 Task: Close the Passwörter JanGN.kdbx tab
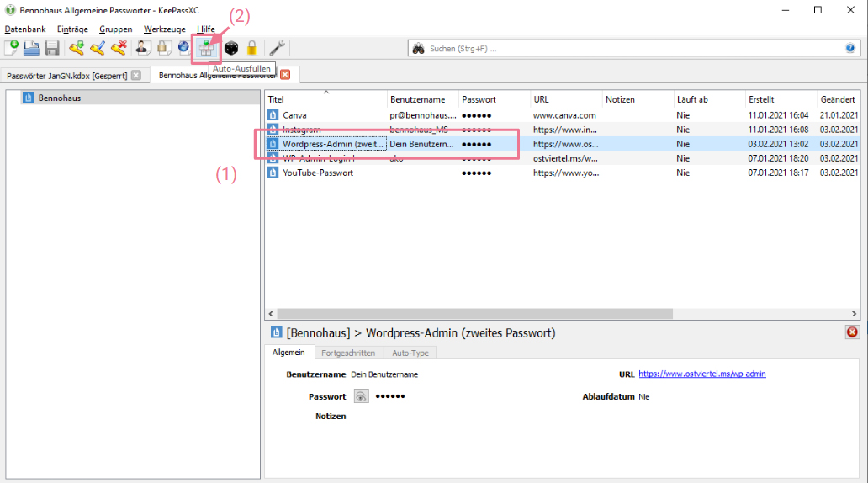coord(136,76)
